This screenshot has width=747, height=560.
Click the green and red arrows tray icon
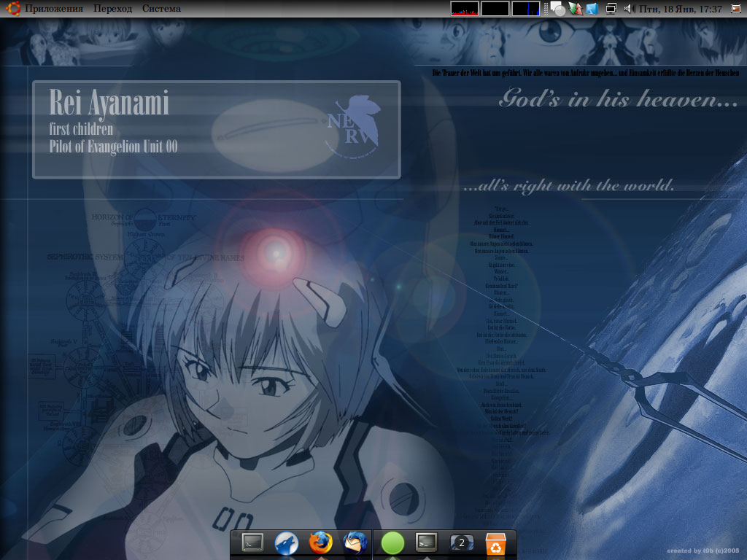[x=576, y=9]
